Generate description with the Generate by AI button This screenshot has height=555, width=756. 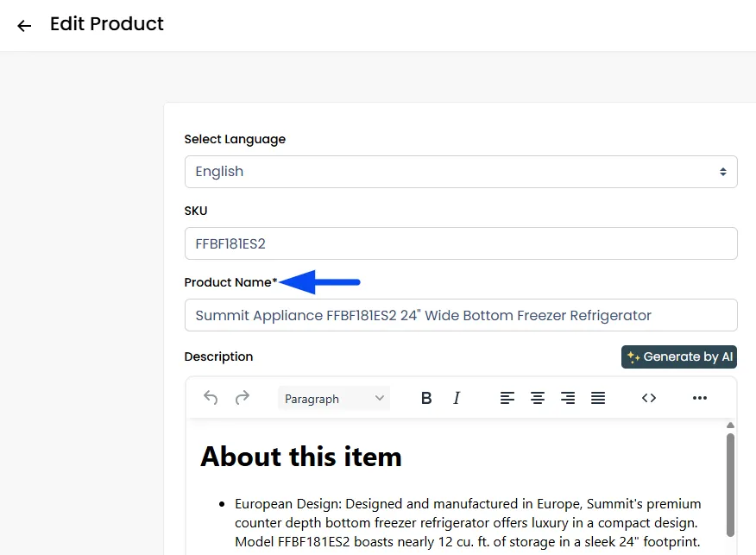(679, 356)
